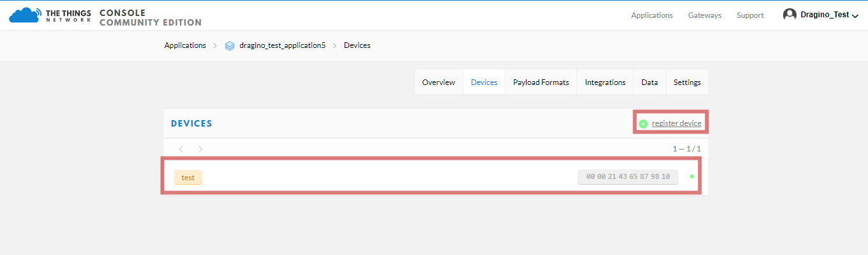
Task: Switch to the Settings tab
Action: [x=687, y=82]
